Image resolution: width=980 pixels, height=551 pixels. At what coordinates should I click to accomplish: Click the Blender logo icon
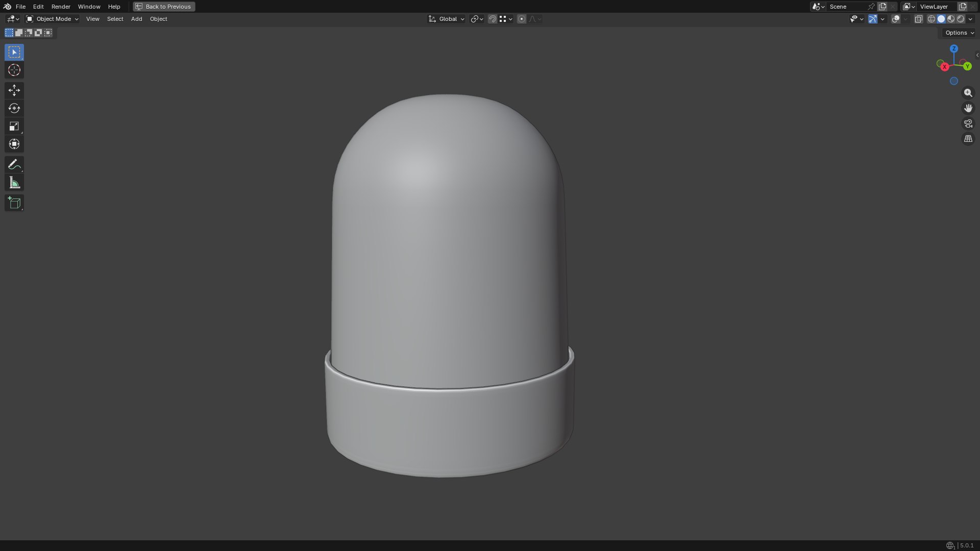pos(7,7)
